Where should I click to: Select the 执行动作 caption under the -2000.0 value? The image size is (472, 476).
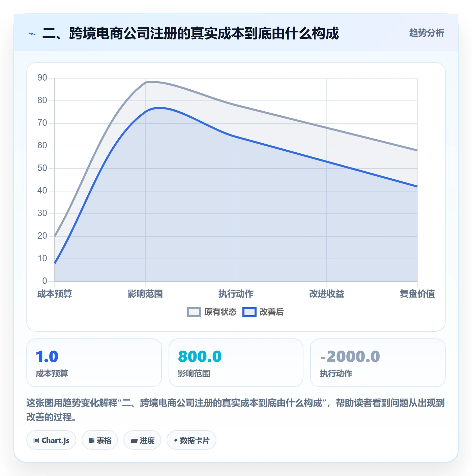click(336, 374)
